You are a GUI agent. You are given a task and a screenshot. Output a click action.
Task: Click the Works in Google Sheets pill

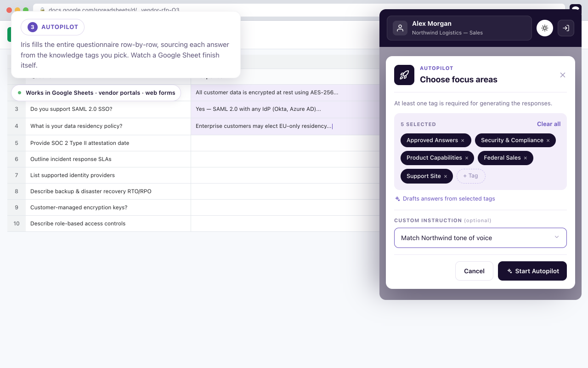[96, 92]
